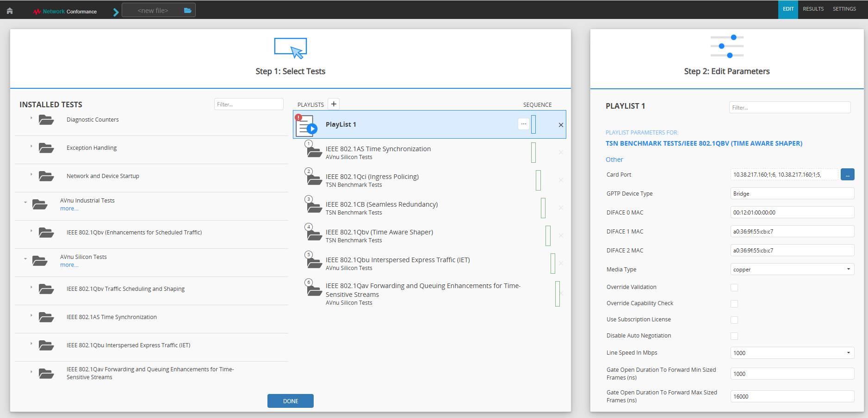Image resolution: width=868 pixels, height=418 pixels.
Task: Focus the Playlist 1 parameters filter field
Action: pyautogui.click(x=790, y=107)
